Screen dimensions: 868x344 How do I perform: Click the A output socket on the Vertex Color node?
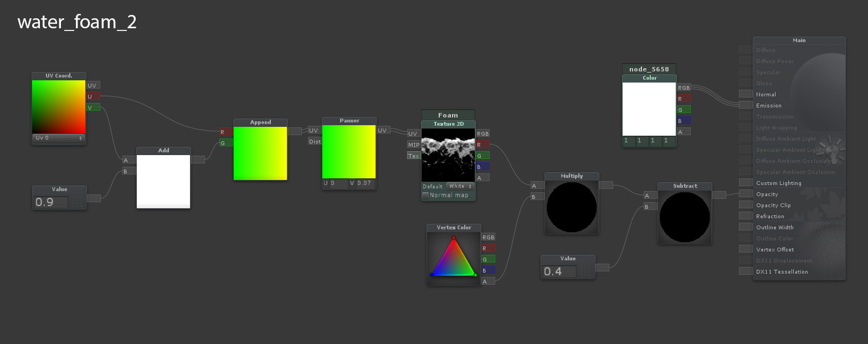point(487,281)
